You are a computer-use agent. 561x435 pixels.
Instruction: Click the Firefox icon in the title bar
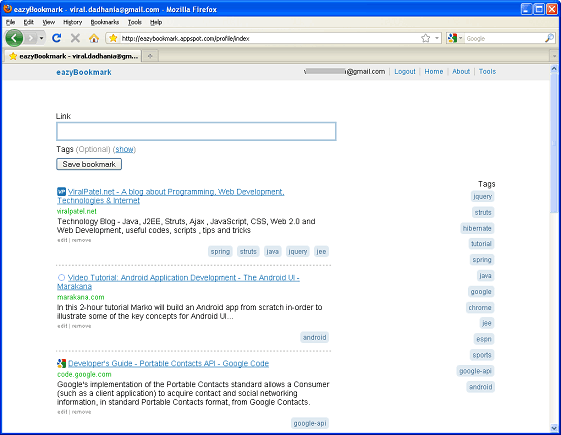8,9
